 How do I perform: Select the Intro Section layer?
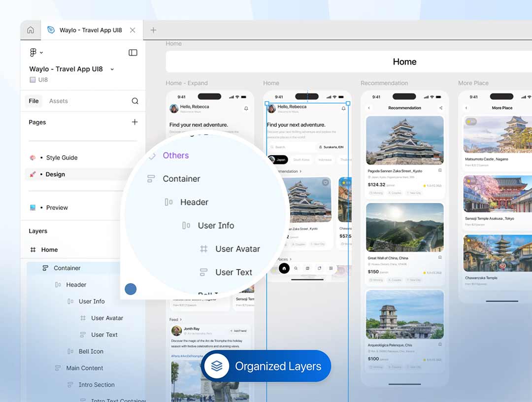pos(96,385)
